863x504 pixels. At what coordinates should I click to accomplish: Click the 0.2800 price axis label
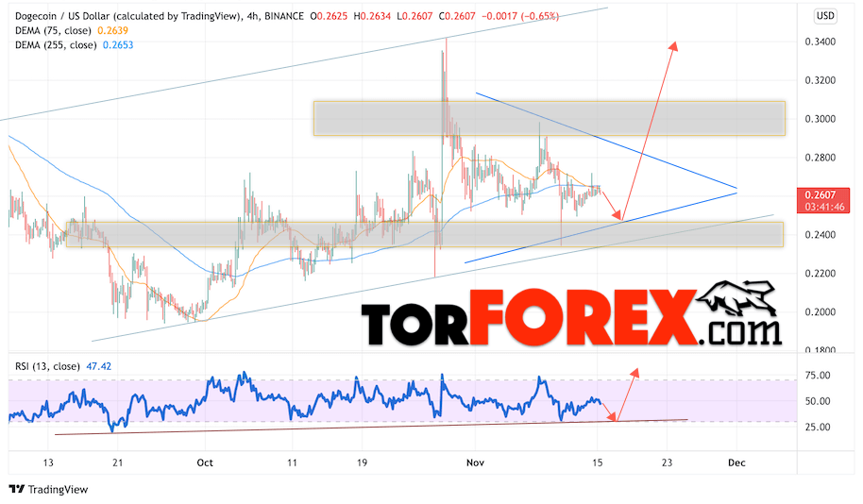click(821, 158)
